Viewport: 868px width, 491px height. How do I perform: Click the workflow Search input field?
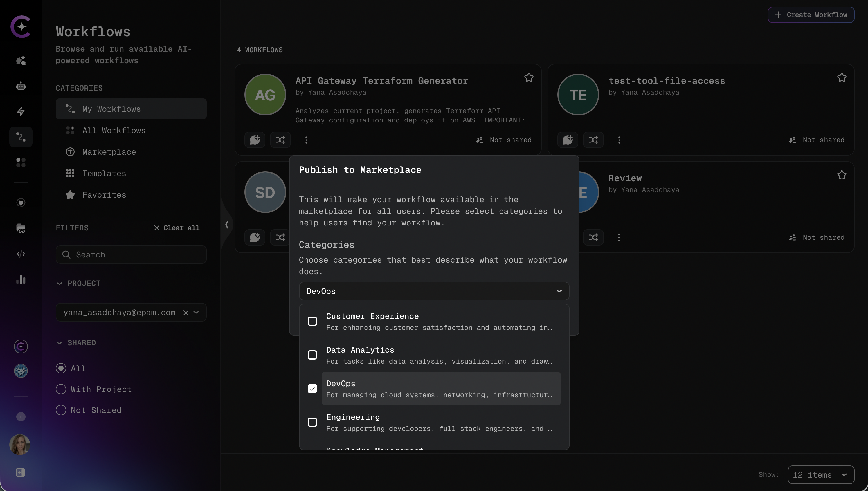pos(131,254)
